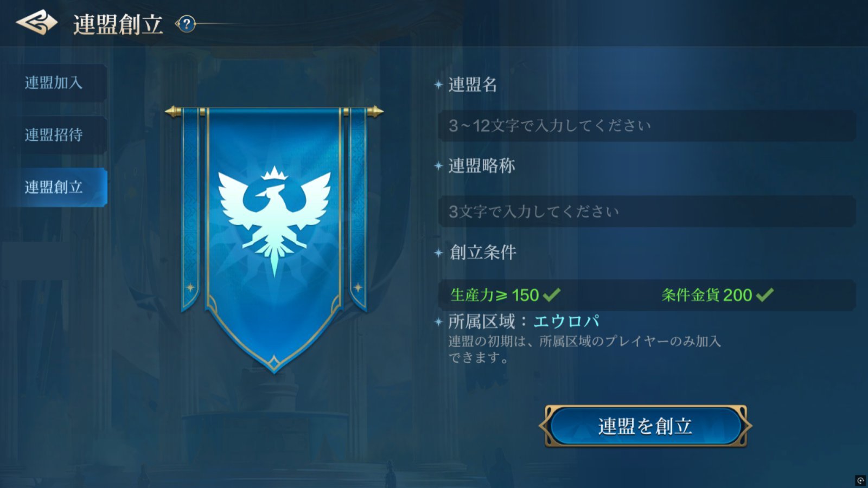Focus the 連盟略称 input field
868x488 pixels.
click(x=647, y=211)
